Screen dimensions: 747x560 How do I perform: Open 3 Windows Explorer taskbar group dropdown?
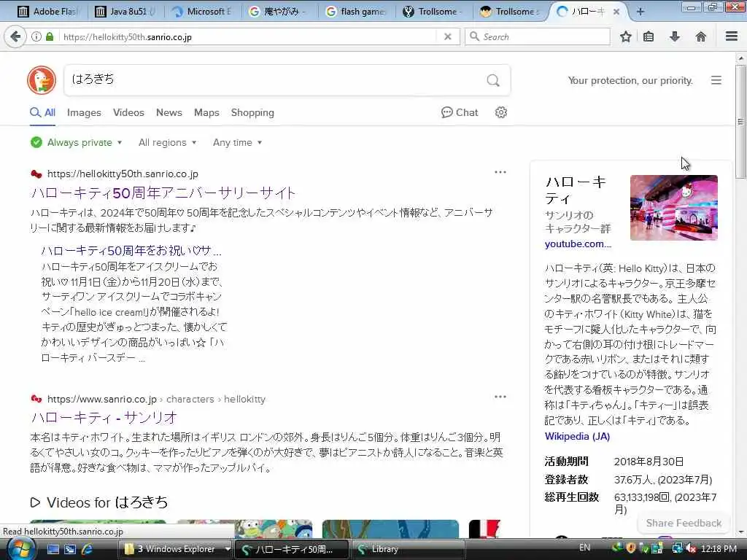(228, 549)
